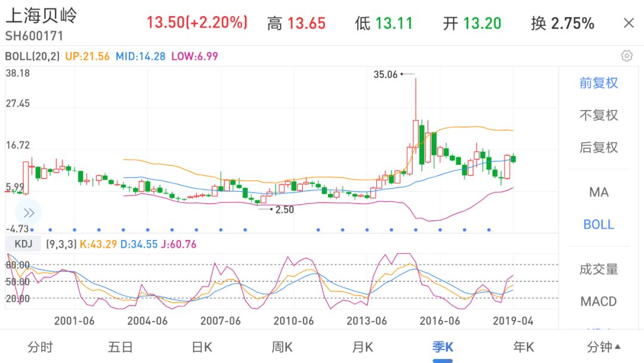
Task: Tap the current price 13.50(+2.20%)
Action: pyautogui.click(x=197, y=23)
